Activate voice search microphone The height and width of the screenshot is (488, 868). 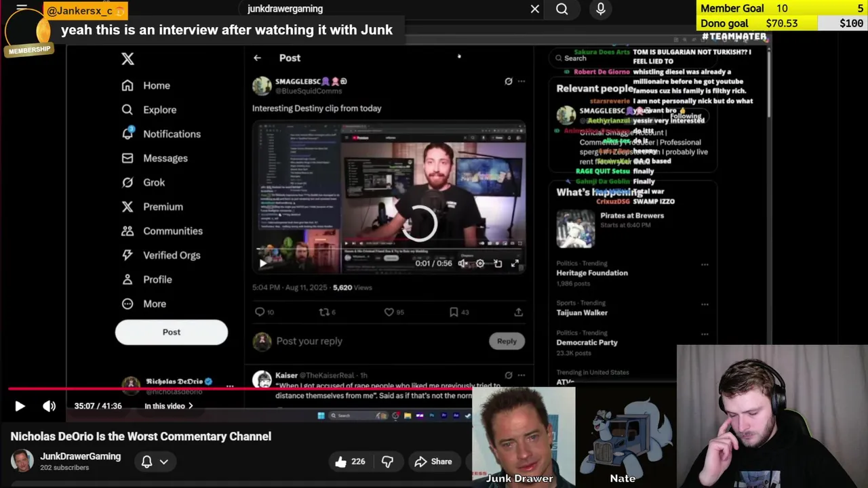[x=601, y=9]
